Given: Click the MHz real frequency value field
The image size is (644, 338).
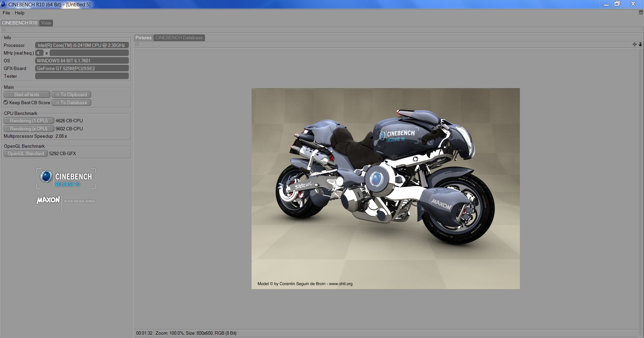Looking at the screenshot, I should (x=89, y=53).
